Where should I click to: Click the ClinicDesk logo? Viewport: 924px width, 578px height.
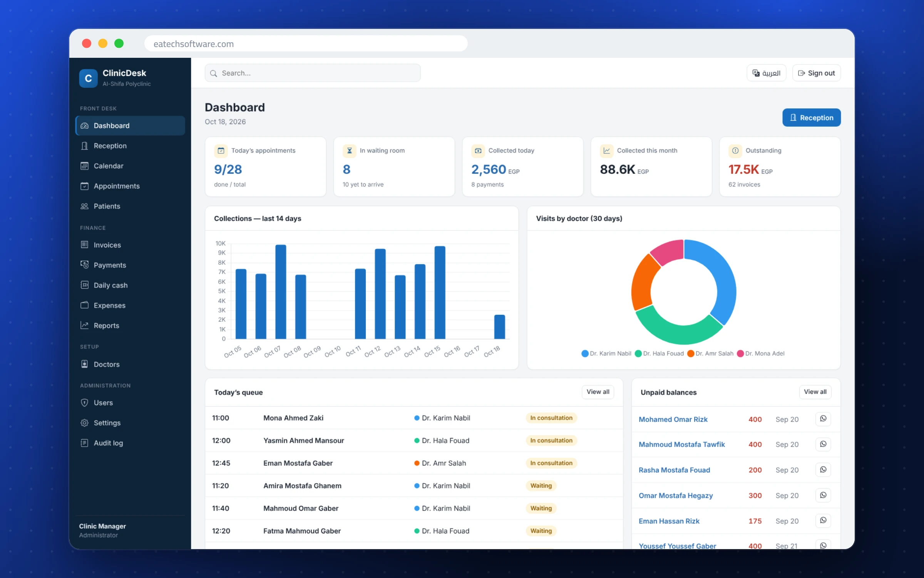(x=88, y=78)
